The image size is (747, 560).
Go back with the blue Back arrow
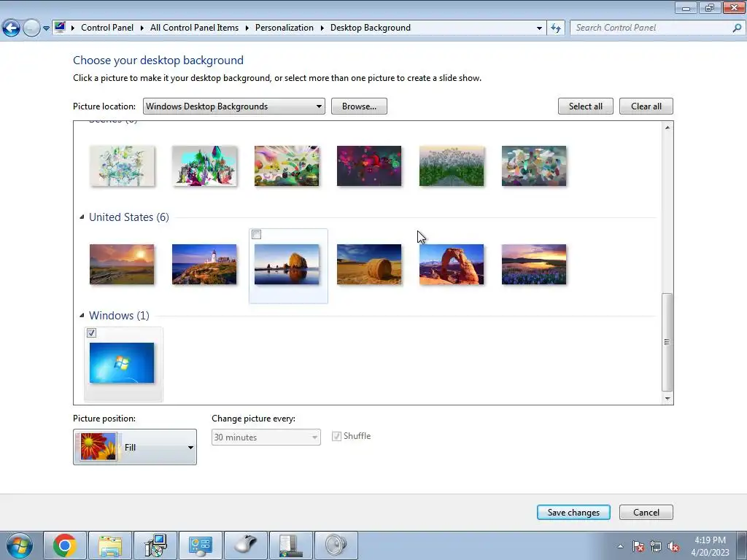coord(12,28)
